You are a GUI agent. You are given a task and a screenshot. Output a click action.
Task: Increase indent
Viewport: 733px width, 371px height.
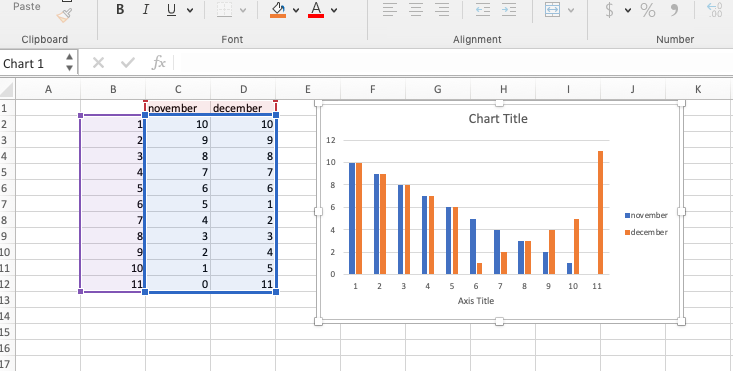(509, 10)
